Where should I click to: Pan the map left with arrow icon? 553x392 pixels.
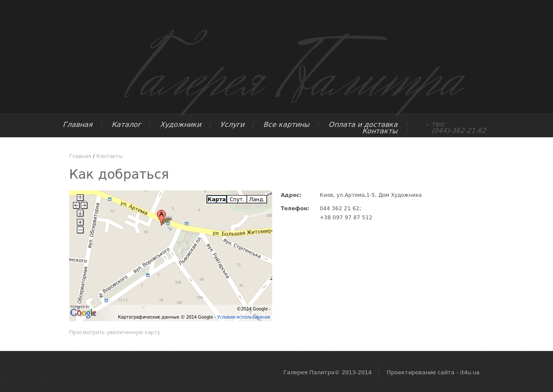[x=76, y=205]
